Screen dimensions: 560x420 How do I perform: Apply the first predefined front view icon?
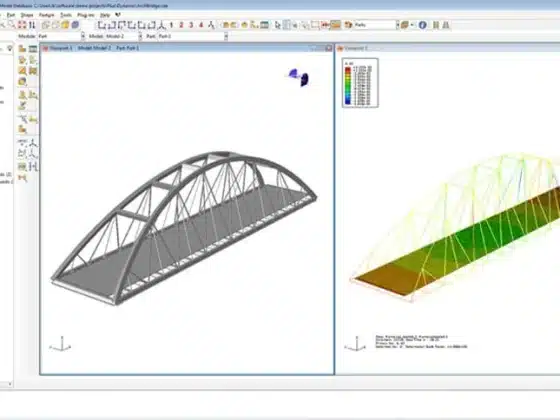click(102, 25)
